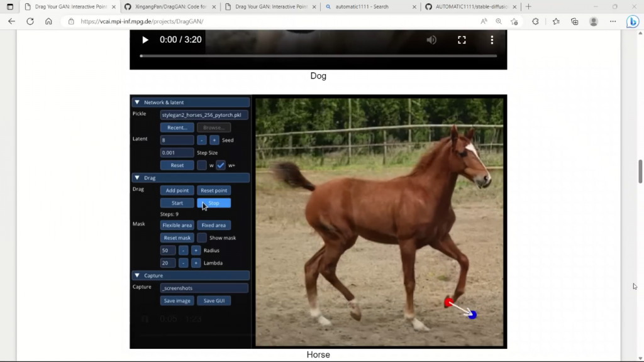Image resolution: width=644 pixels, height=362 pixels.
Task: Switch to XingangPan/DragGAN GitHub tab
Action: [170, 6]
